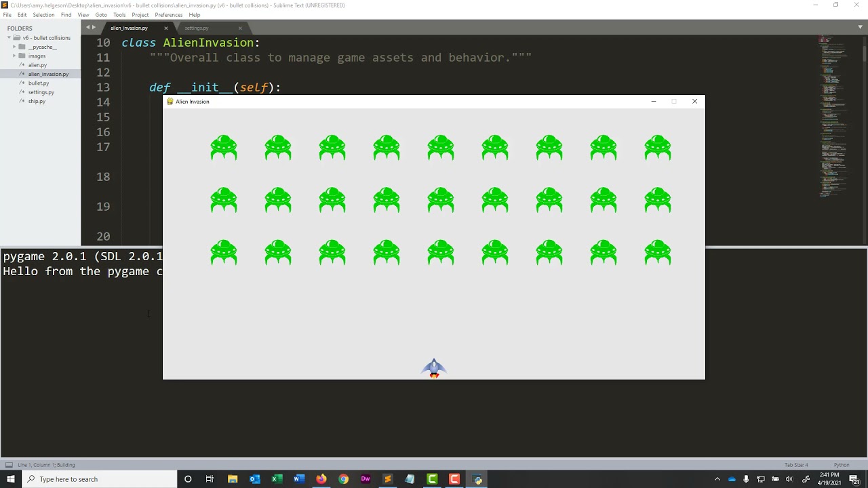Viewport: 868px width, 488px height.
Task: Open the Tab Size 4 indentation selector
Action: pos(796,465)
